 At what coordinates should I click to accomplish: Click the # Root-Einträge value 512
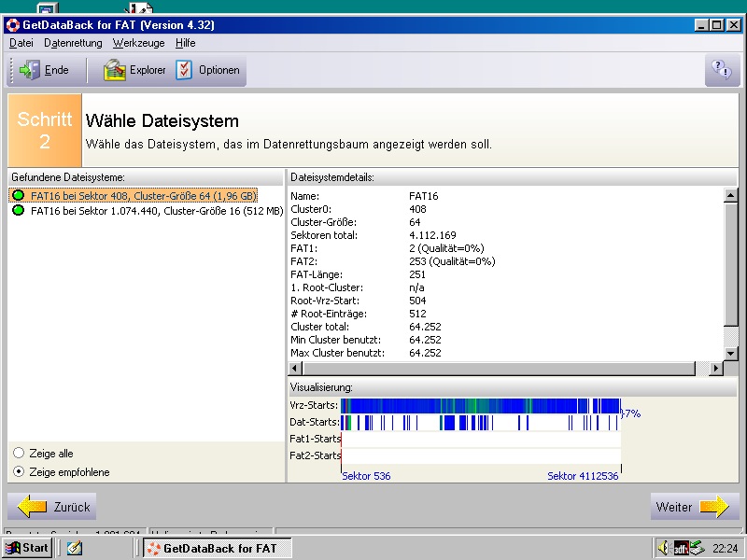coord(417,314)
